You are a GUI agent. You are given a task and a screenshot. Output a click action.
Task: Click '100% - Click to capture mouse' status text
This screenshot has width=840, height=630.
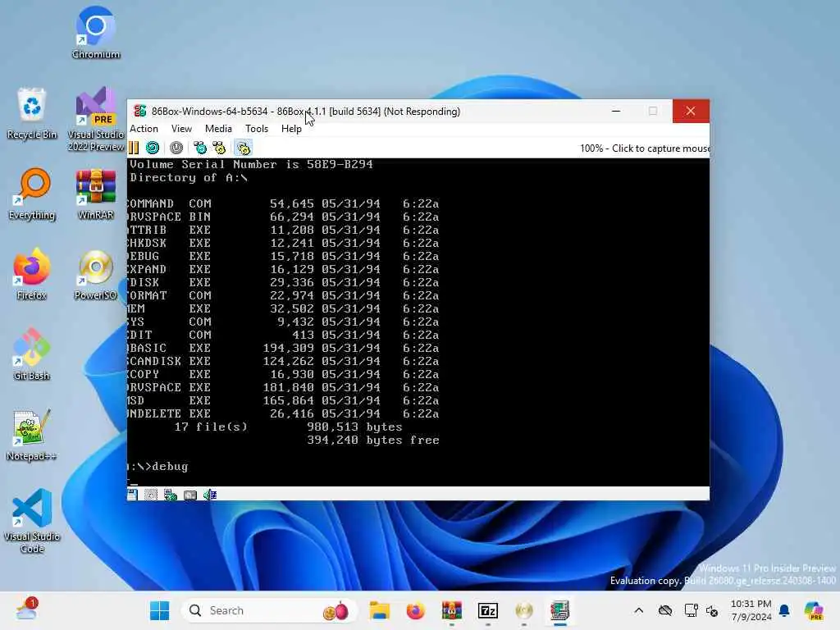[645, 148]
